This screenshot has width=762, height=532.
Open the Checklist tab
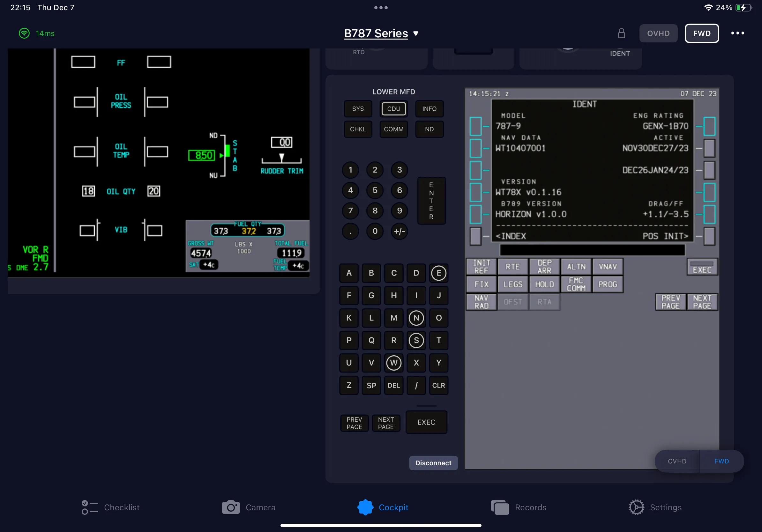[x=110, y=507]
